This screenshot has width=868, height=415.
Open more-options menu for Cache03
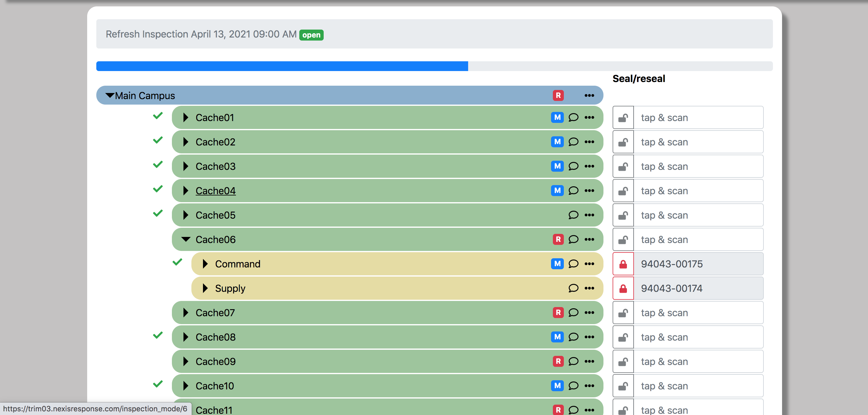(x=589, y=166)
